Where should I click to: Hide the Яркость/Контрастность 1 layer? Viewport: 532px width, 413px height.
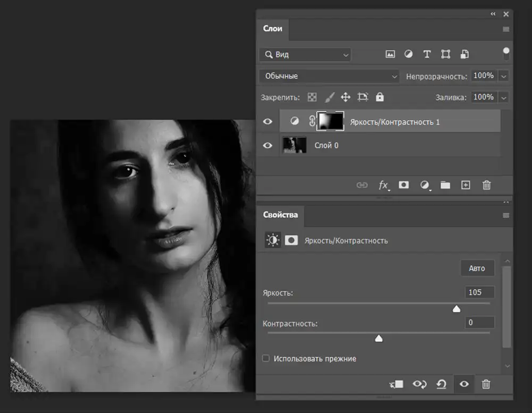pyautogui.click(x=268, y=121)
